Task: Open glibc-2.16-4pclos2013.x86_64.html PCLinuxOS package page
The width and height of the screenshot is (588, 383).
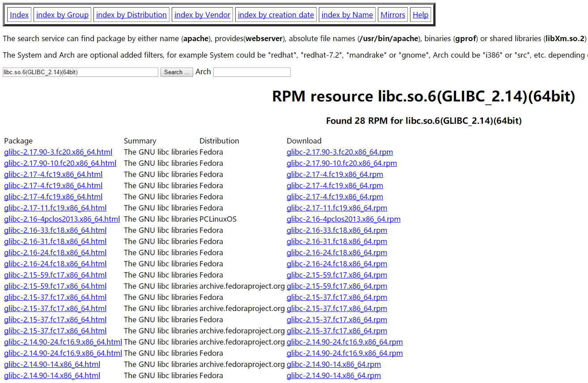Action: 62,219
